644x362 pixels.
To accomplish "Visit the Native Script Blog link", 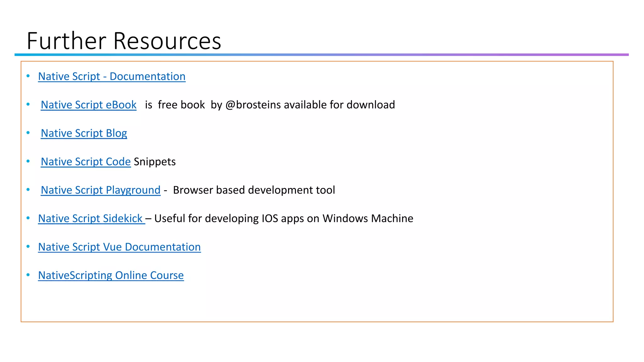I will pyautogui.click(x=84, y=133).
